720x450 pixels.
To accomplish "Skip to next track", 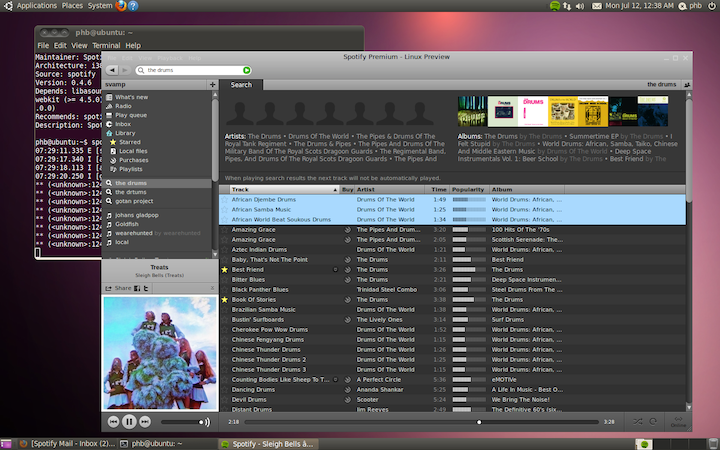I will [x=145, y=422].
